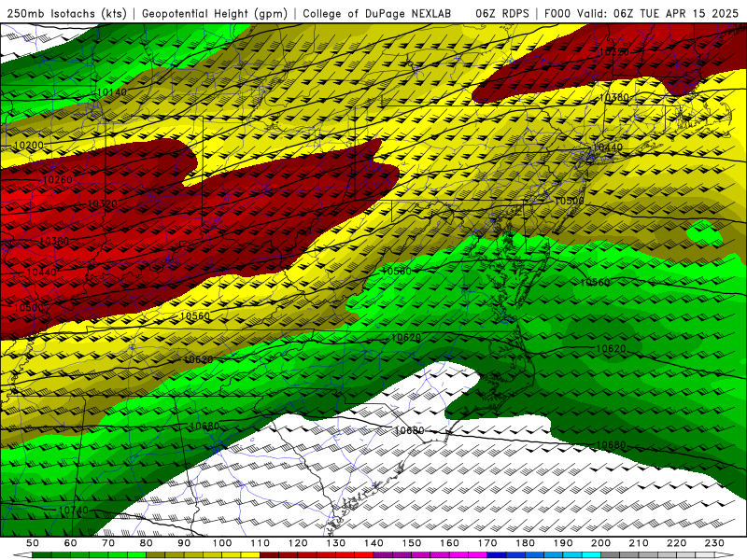Click the 10740 height contour label
747x560 pixels.
[x=74, y=511]
